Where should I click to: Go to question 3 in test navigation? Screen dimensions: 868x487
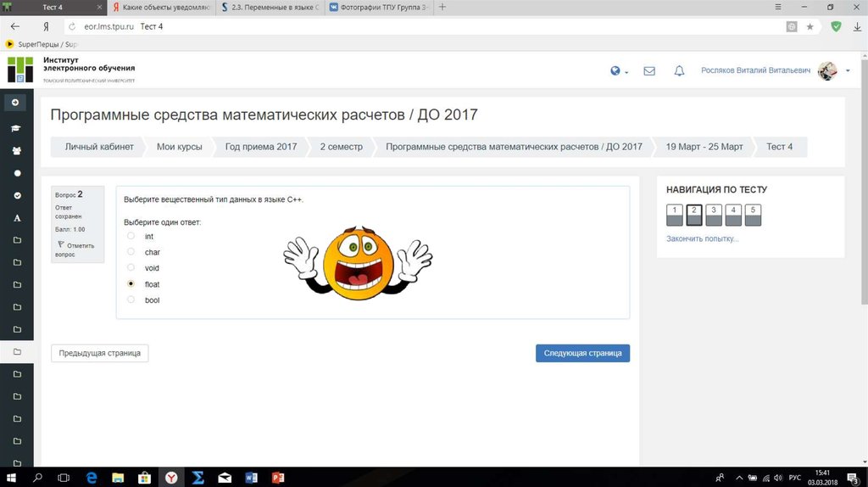click(714, 215)
